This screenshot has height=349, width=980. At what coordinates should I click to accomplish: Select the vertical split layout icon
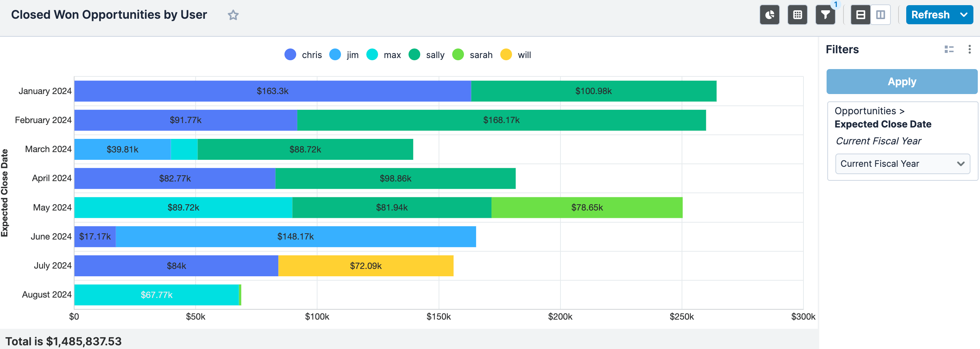(880, 15)
